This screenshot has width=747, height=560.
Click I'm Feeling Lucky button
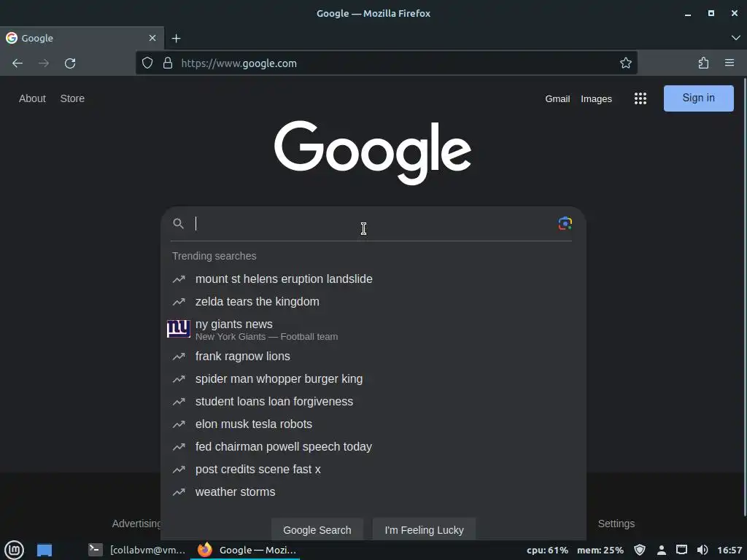pos(424,529)
